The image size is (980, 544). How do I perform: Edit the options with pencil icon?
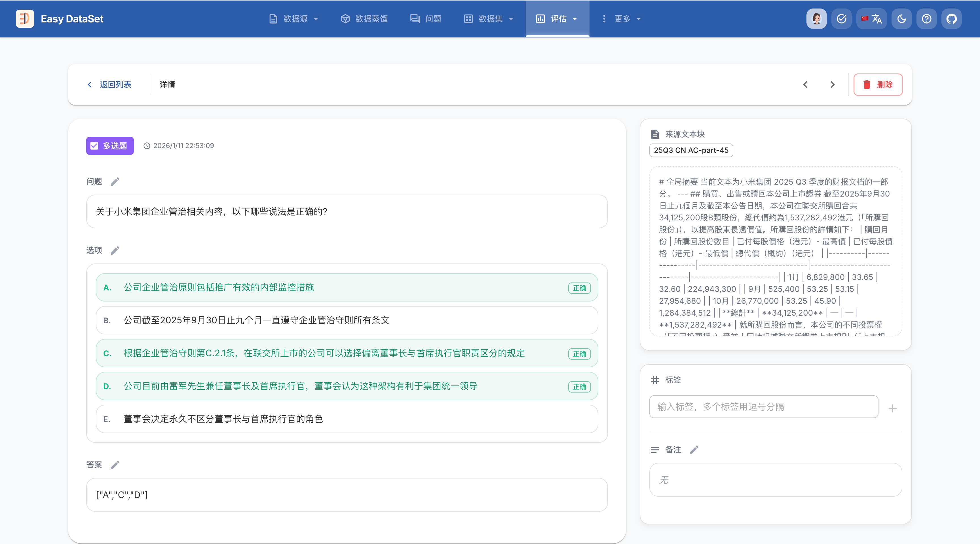click(115, 250)
